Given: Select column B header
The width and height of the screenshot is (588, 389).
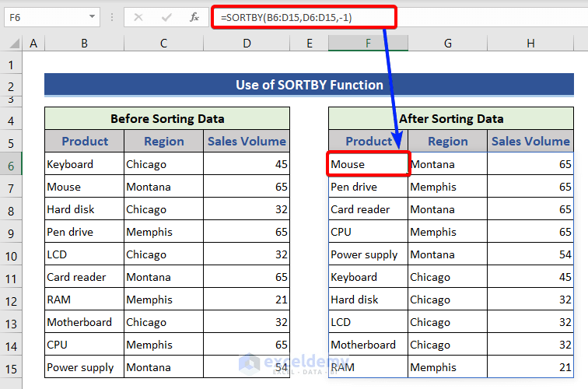Looking at the screenshot, I should 84,44.
